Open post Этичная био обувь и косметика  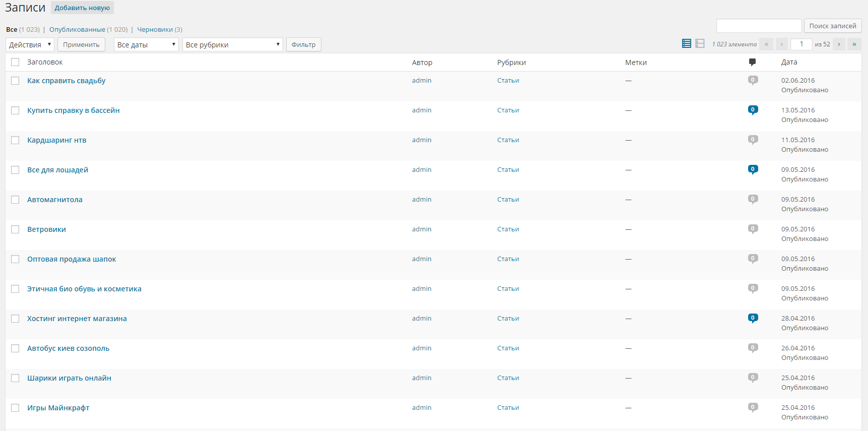[84, 289]
